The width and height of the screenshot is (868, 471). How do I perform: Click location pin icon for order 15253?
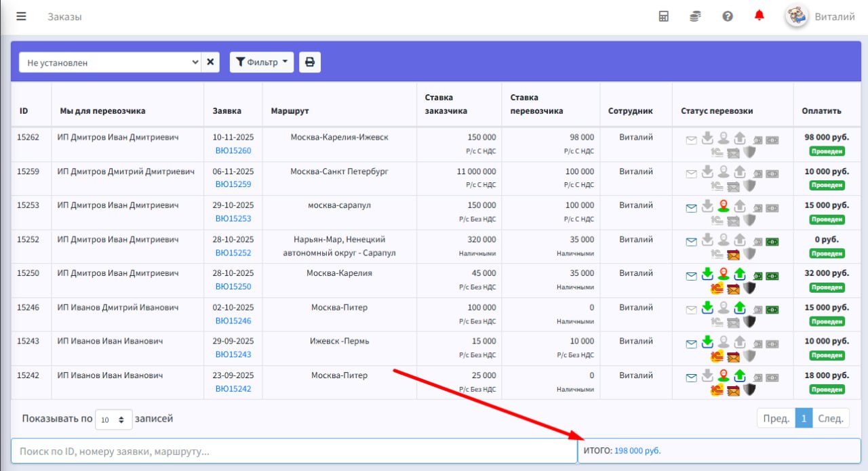click(x=724, y=206)
